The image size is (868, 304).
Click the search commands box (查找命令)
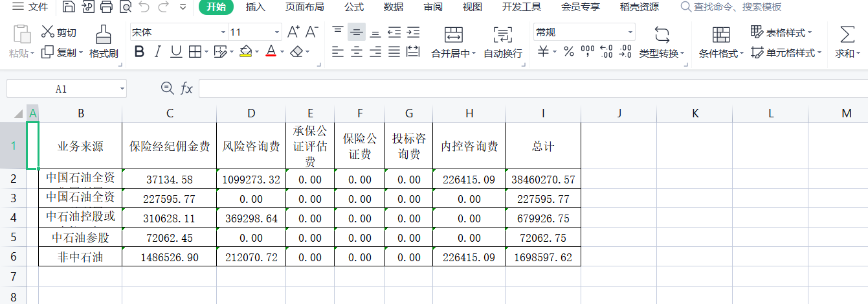731,7
